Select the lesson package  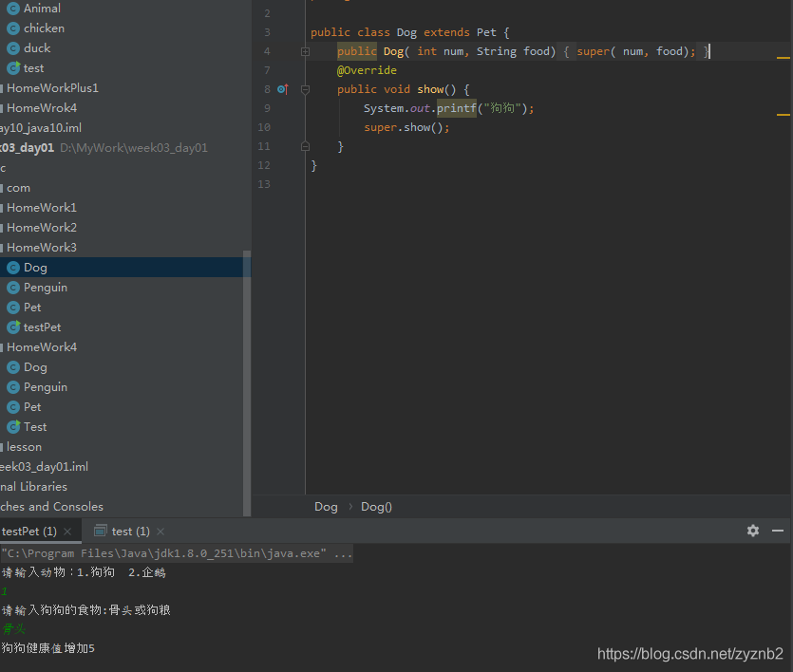pos(24,447)
